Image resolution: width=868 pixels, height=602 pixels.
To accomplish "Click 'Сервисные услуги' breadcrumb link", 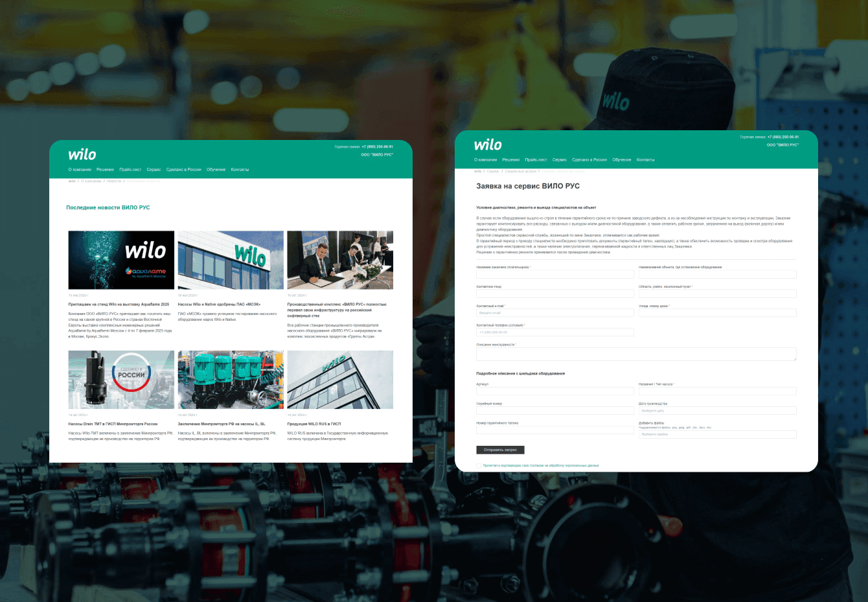I will point(521,172).
